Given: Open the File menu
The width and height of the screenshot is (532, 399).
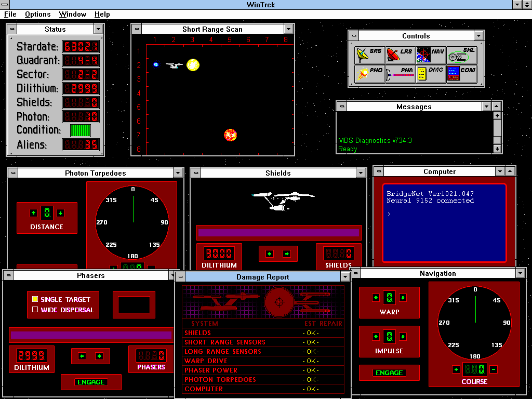Looking at the screenshot, I should (x=10, y=14).
